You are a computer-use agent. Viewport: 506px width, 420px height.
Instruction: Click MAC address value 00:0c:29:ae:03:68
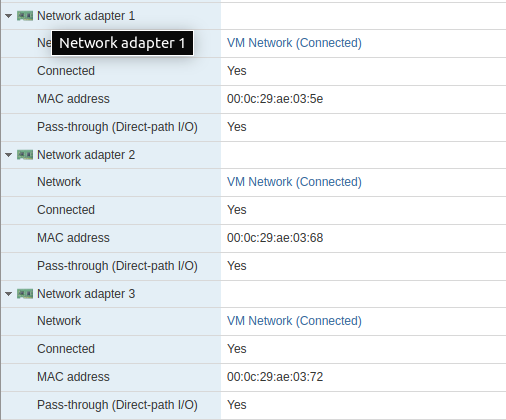point(275,238)
